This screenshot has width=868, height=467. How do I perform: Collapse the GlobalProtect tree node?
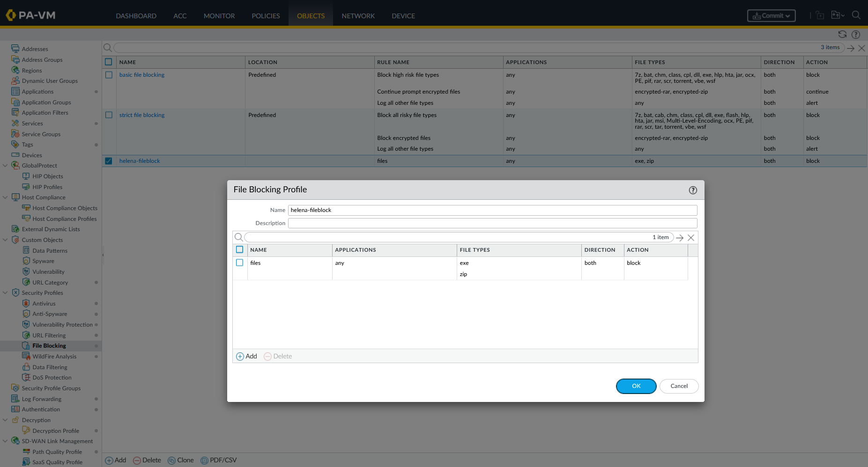[x=5, y=165]
